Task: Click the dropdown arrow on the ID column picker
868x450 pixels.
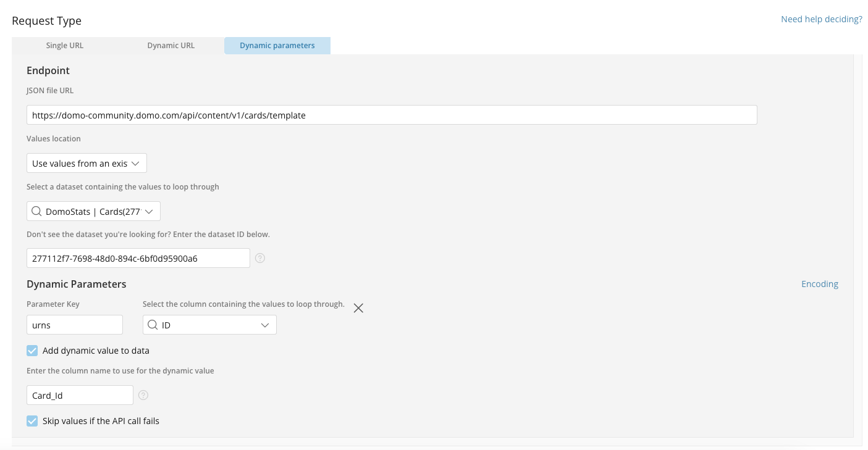Action: [x=265, y=325]
